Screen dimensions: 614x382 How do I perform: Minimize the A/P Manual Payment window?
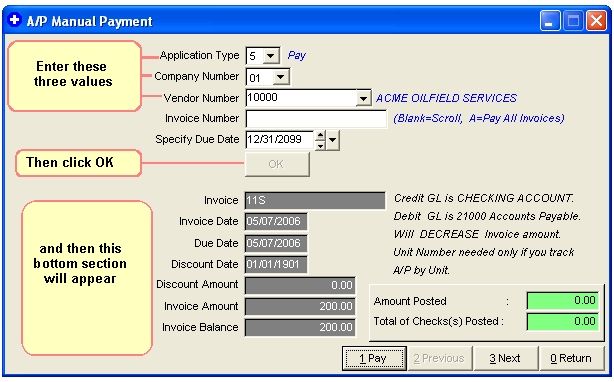pyautogui.click(x=550, y=20)
